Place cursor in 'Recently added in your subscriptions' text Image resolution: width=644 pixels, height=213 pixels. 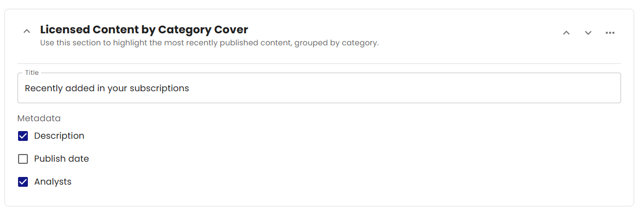coord(107,88)
